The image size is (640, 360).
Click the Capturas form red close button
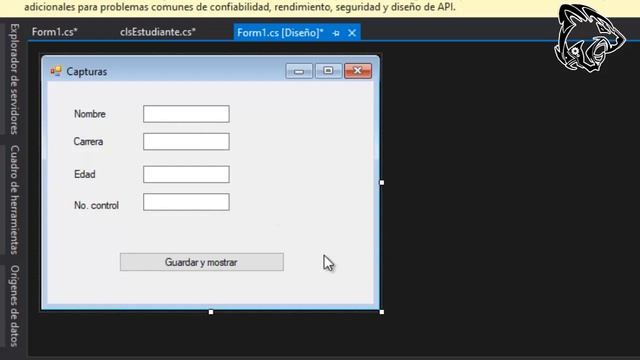(x=358, y=71)
